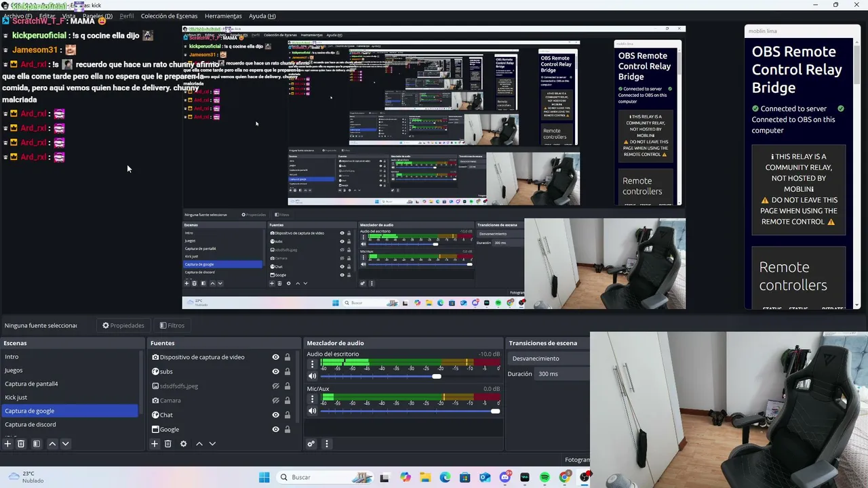Select the Captura de discord scene
Image resolution: width=868 pixels, height=488 pixels.
tap(70, 424)
